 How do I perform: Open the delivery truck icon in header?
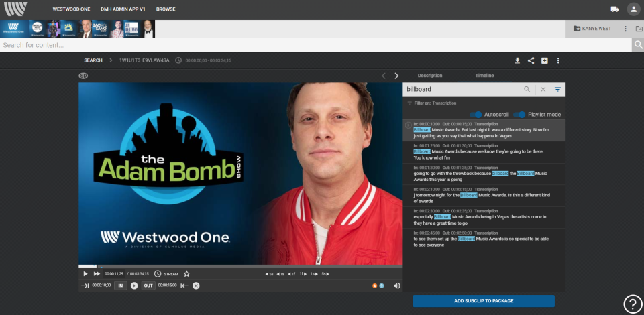coord(614,9)
